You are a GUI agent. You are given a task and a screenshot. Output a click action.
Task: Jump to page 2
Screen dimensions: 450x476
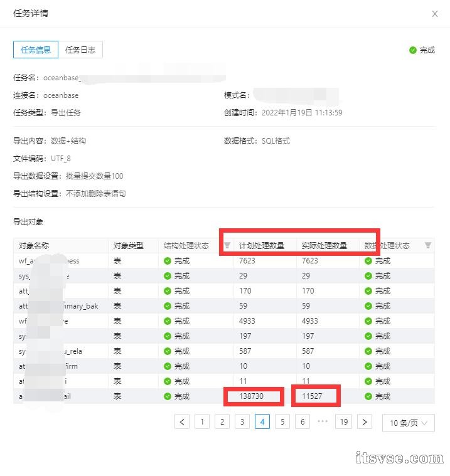[222, 421]
